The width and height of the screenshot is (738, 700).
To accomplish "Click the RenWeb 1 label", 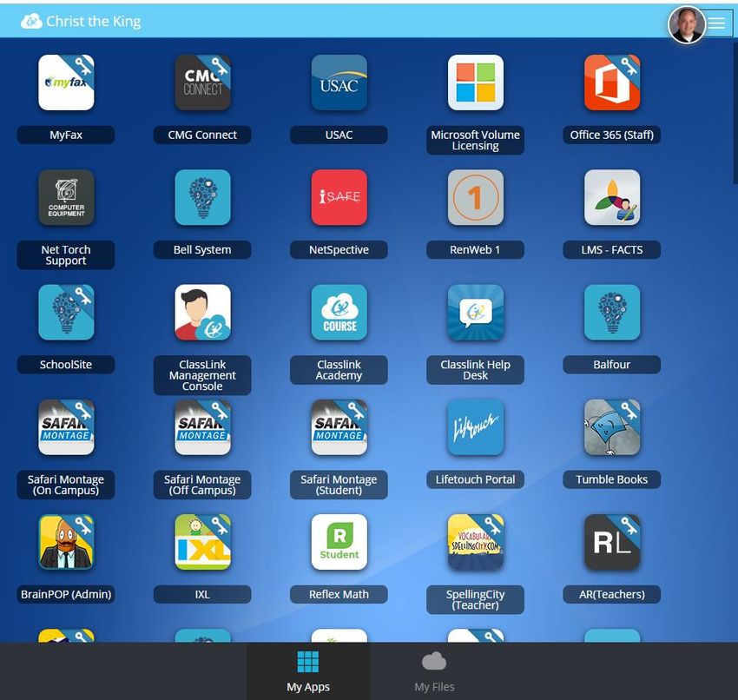I will tap(476, 250).
